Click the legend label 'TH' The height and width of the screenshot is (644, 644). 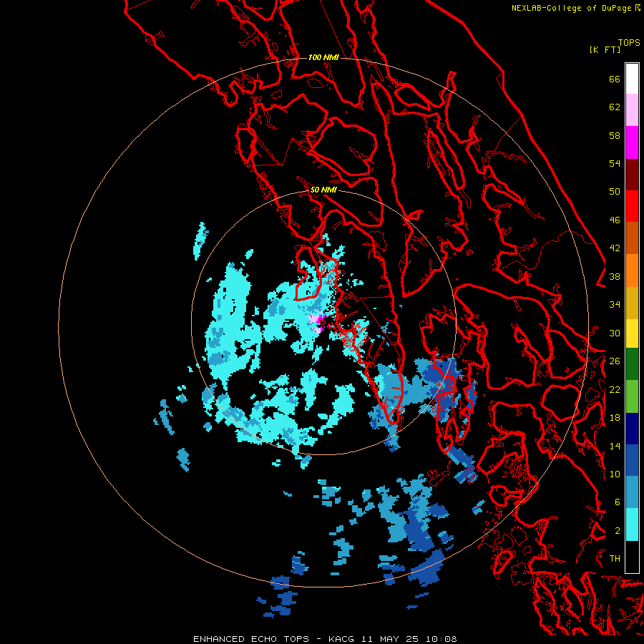pyautogui.click(x=615, y=558)
